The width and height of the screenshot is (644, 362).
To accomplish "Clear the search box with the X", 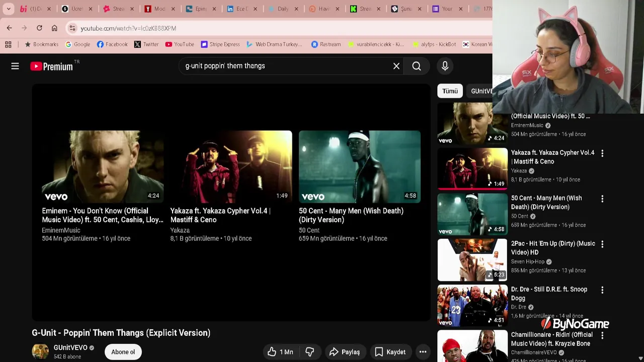I will pyautogui.click(x=396, y=66).
